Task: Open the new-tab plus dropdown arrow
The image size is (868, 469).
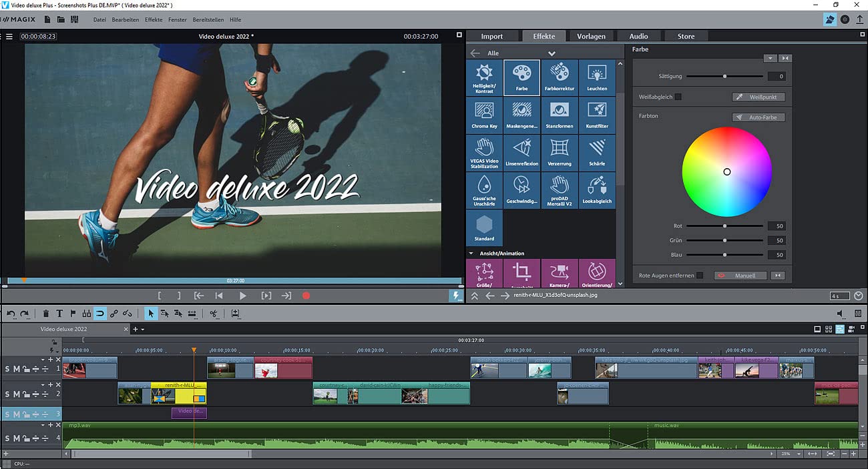Action: 143,330
